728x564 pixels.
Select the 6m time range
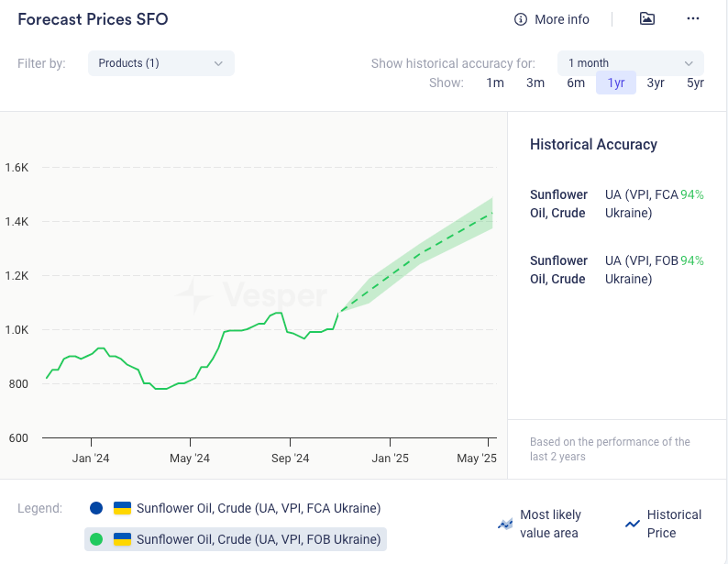coord(576,83)
